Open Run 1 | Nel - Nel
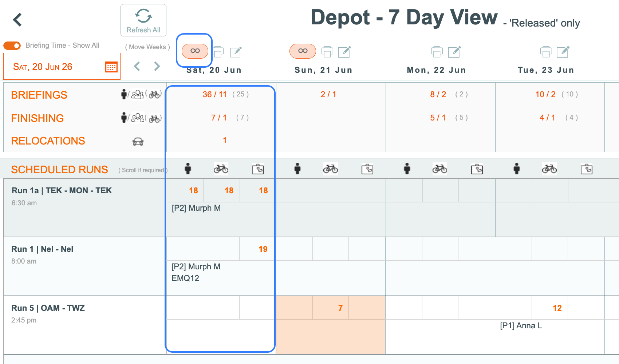The height and width of the screenshot is (364, 619). click(42, 249)
